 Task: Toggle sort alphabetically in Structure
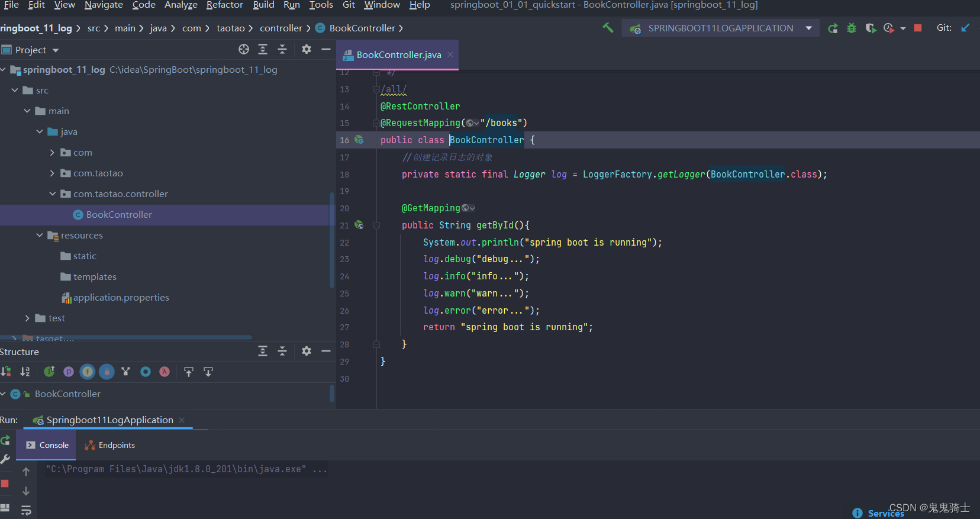coord(25,372)
